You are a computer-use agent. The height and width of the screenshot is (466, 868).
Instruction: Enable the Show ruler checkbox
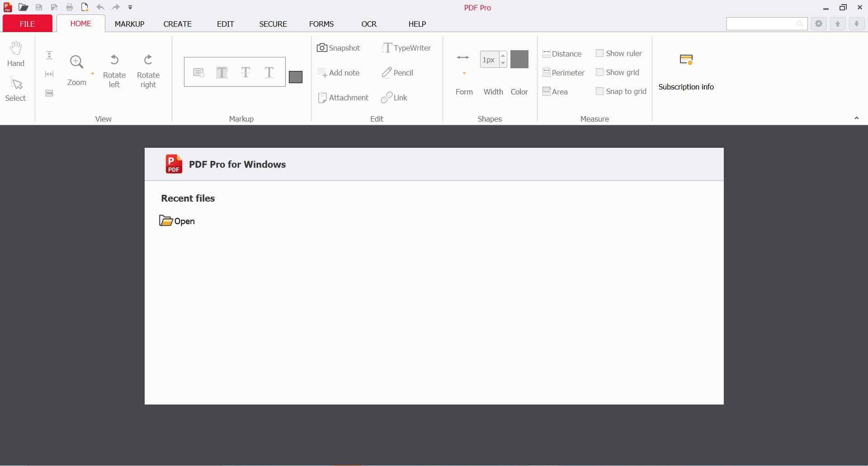click(599, 53)
